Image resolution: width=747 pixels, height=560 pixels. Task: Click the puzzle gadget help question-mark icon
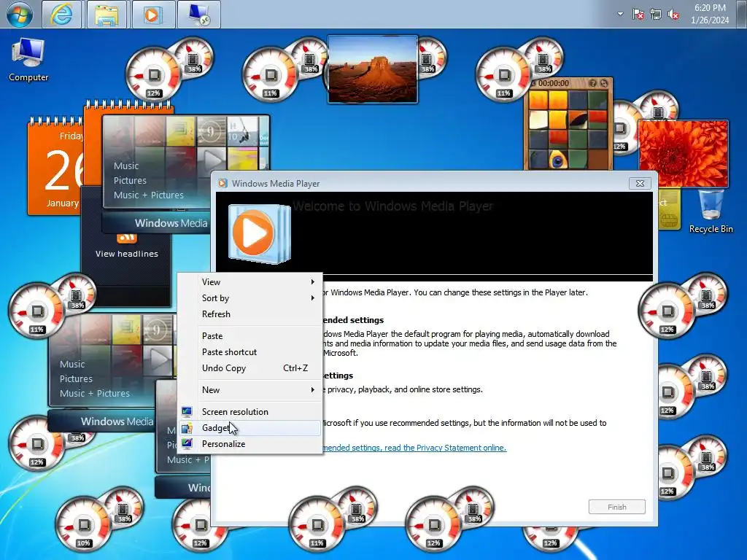(592, 83)
